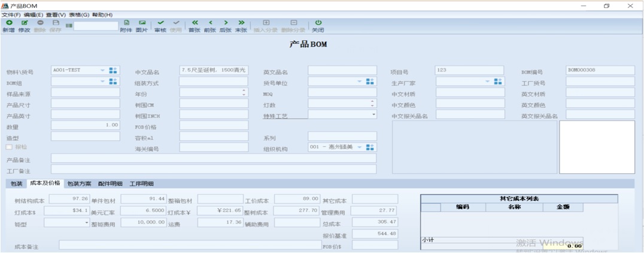Viewport: 644px width, 253px height.
Task: Click the 插入分录 insert entry icon
Action: tap(266, 23)
